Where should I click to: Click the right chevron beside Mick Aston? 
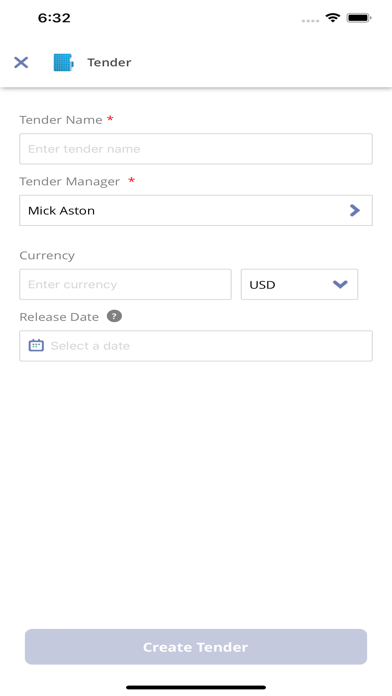[x=354, y=210]
